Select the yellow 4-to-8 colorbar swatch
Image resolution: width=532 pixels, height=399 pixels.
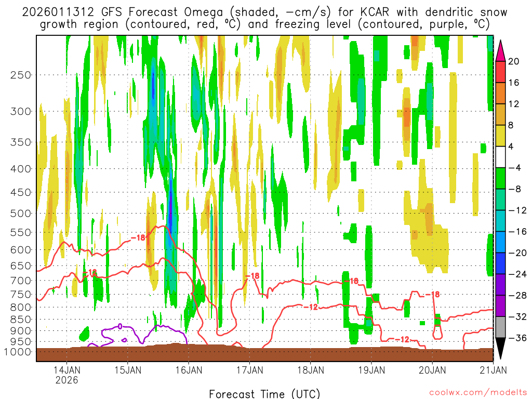(x=500, y=136)
